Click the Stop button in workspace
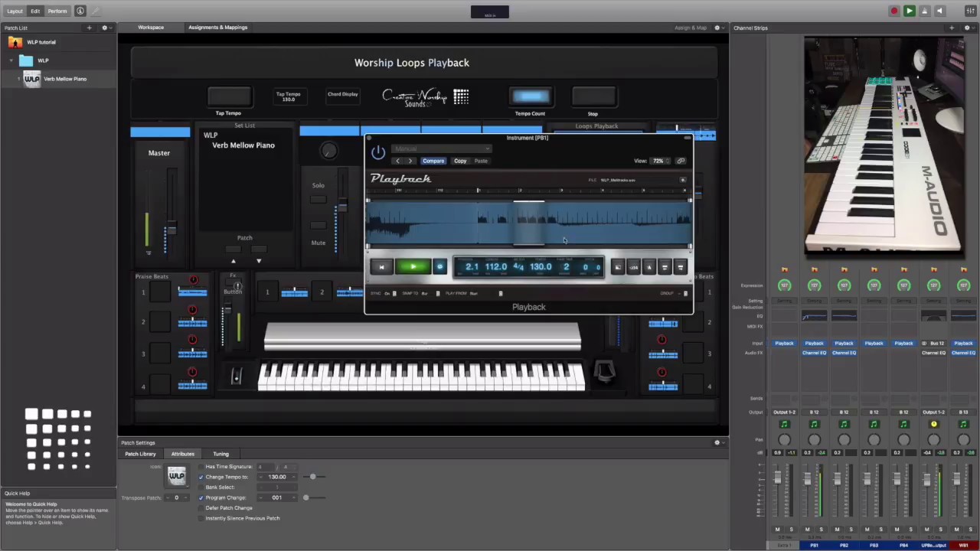 (x=593, y=96)
